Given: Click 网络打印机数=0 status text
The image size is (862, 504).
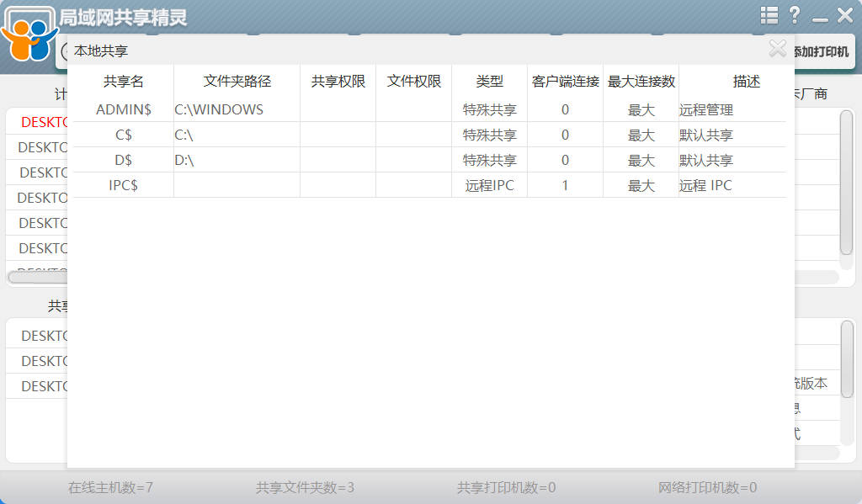Looking at the screenshot, I should [x=707, y=487].
